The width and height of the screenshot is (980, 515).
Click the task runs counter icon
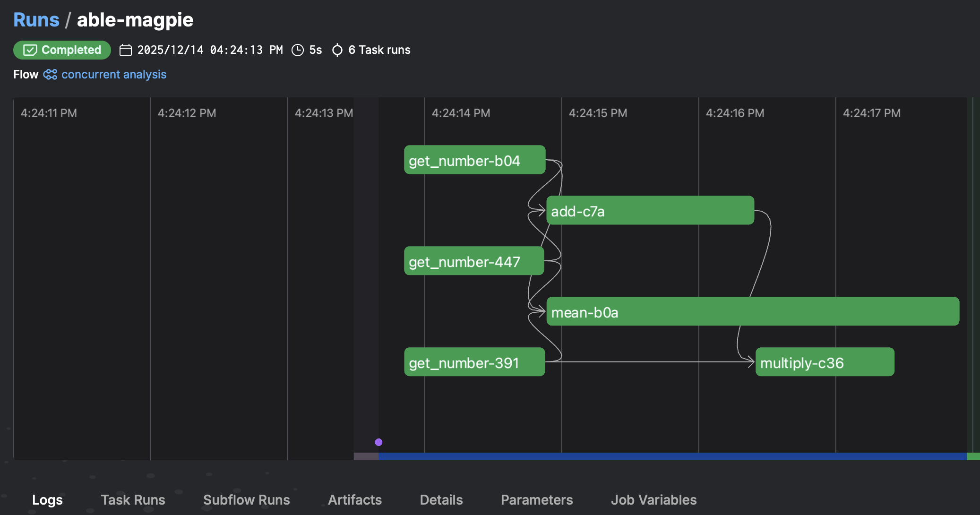[x=336, y=50]
